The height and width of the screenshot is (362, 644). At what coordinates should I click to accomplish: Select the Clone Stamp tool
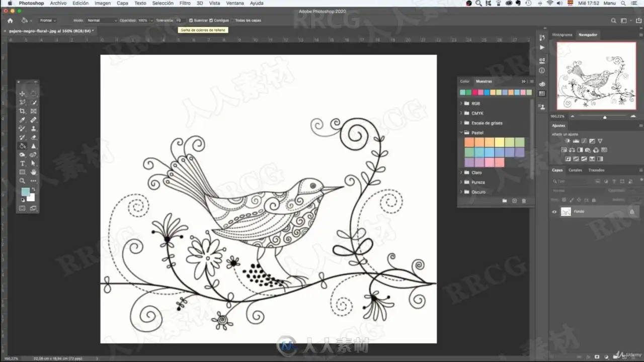pos(33,129)
